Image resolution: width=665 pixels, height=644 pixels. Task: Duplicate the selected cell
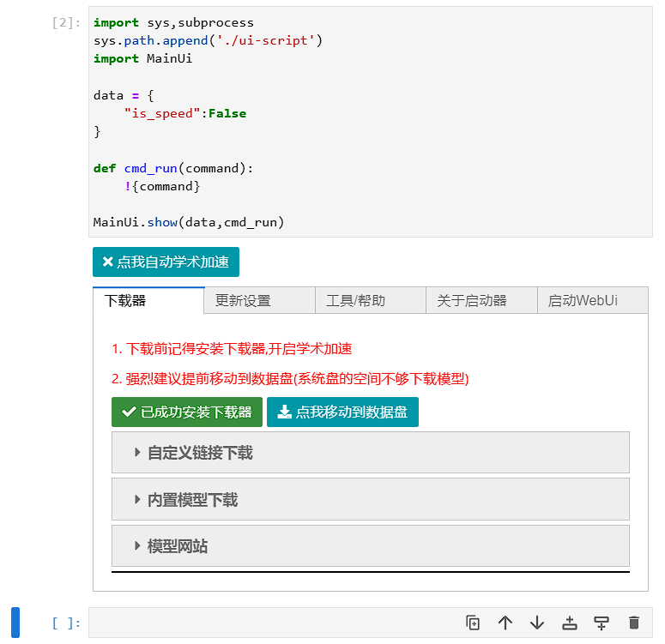473,623
